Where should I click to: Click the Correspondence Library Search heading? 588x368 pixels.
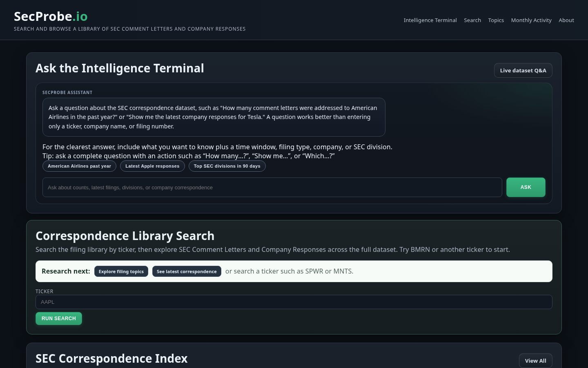(x=125, y=236)
